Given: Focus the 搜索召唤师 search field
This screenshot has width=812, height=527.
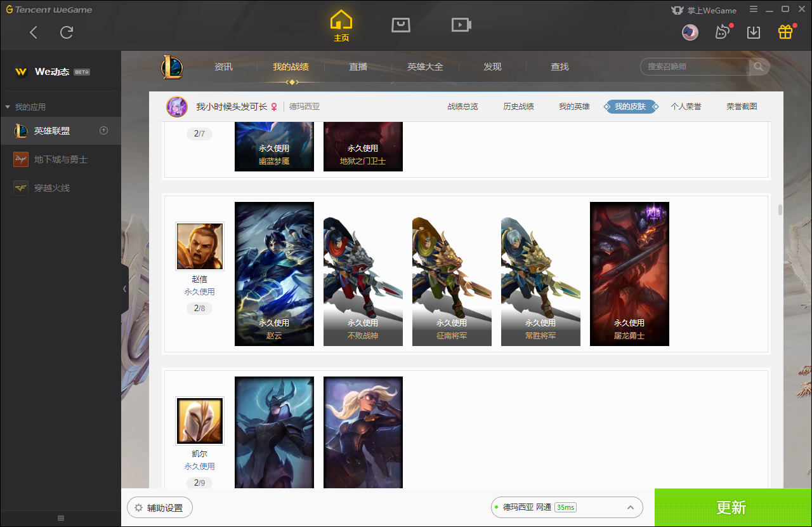Looking at the screenshot, I should 696,67.
